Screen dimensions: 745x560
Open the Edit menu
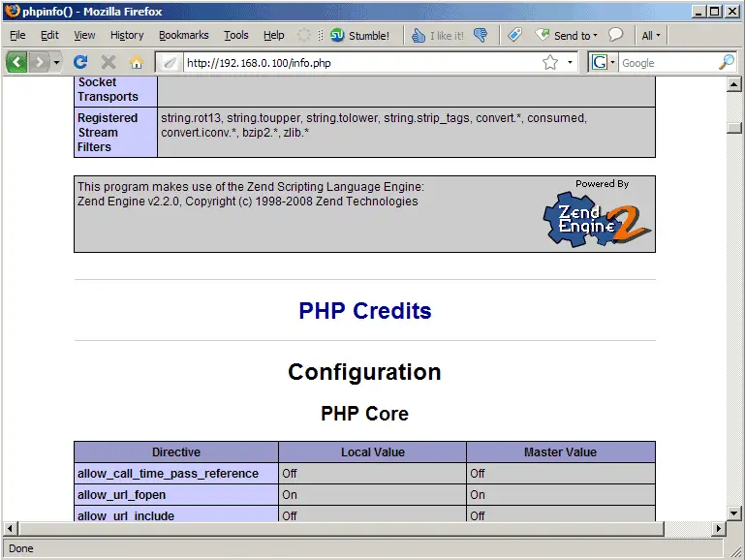[x=49, y=35]
